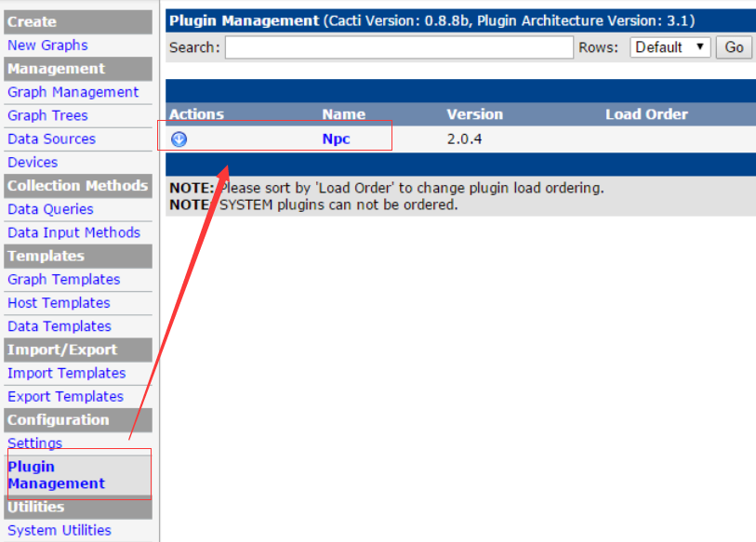756x542 pixels.
Task: Click the Management section header
Action: click(x=78, y=69)
